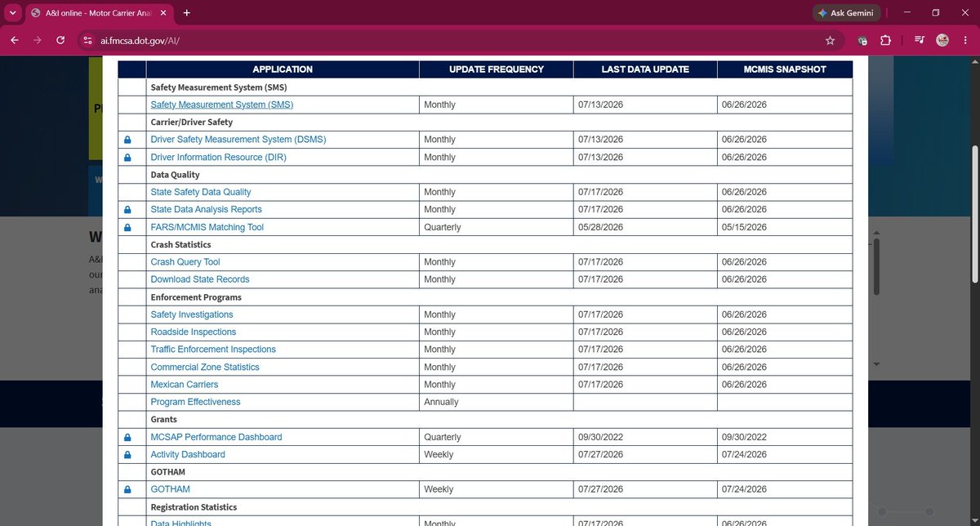
Task: Bookmark this page with the star
Action: click(830, 40)
